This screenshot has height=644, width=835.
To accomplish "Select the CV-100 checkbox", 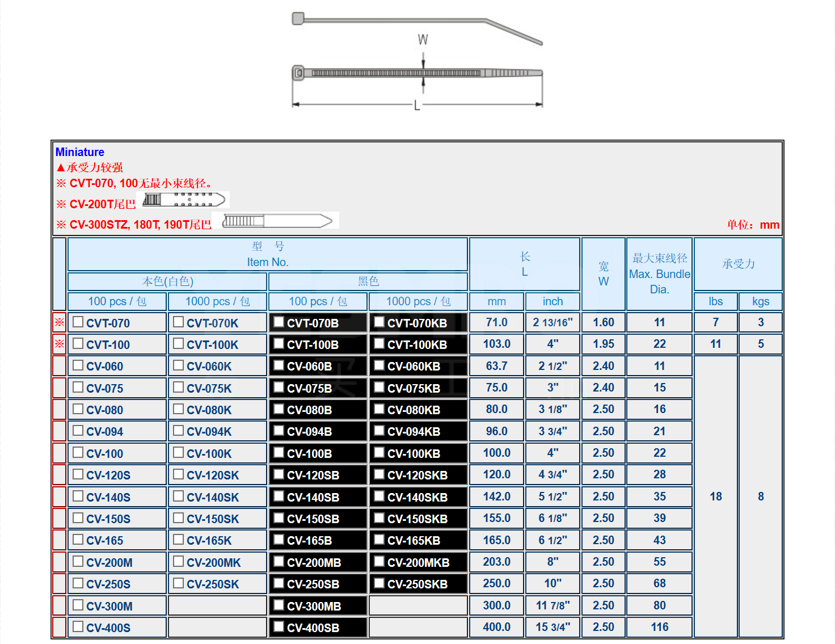I will coord(78,452).
